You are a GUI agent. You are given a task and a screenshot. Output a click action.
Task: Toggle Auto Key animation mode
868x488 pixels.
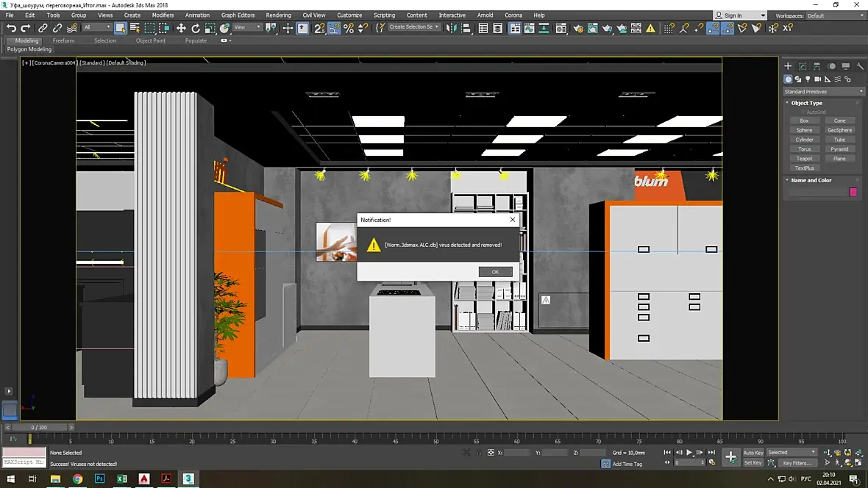point(753,453)
